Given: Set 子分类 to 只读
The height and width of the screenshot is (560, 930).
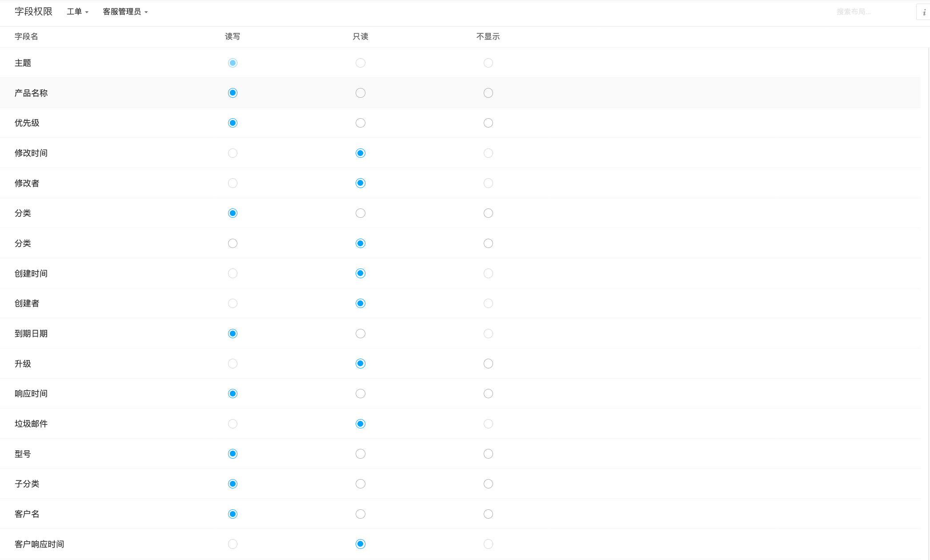Looking at the screenshot, I should click(361, 484).
